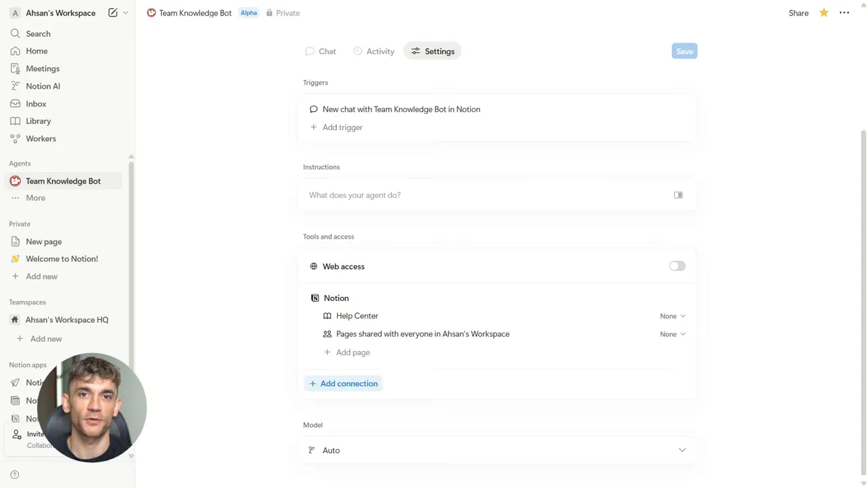The height and width of the screenshot is (488, 868).
Task: Click sidebar scroll up arrow
Action: pos(131,157)
